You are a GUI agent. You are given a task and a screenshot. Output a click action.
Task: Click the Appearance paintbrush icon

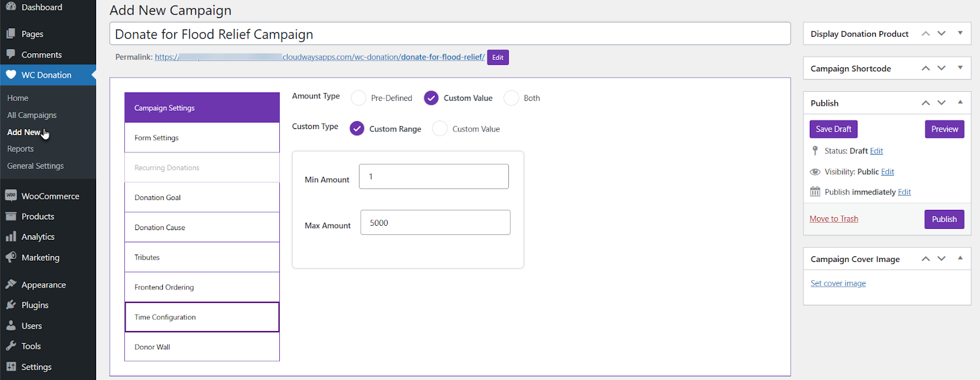point(10,285)
